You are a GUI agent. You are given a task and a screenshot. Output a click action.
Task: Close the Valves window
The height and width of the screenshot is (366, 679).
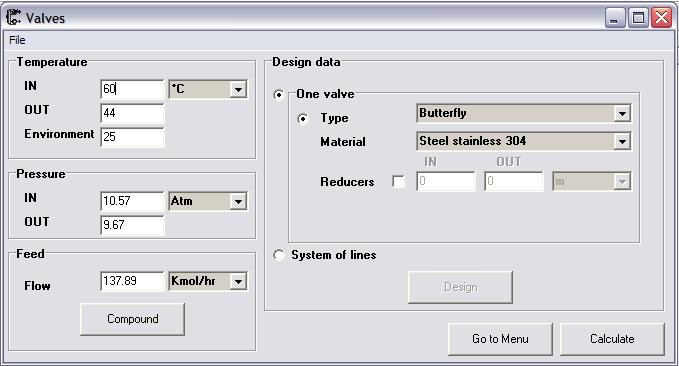[662, 18]
